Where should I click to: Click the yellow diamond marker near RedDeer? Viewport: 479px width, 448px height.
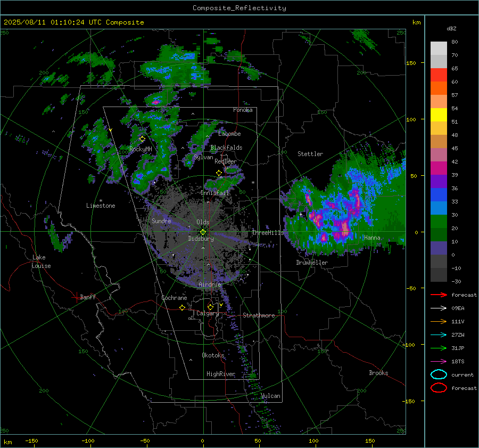coord(219,173)
